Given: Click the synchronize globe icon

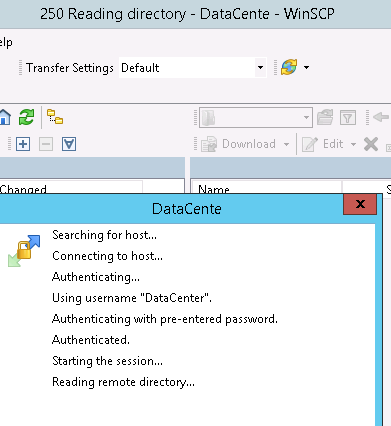Looking at the screenshot, I should click(x=289, y=68).
